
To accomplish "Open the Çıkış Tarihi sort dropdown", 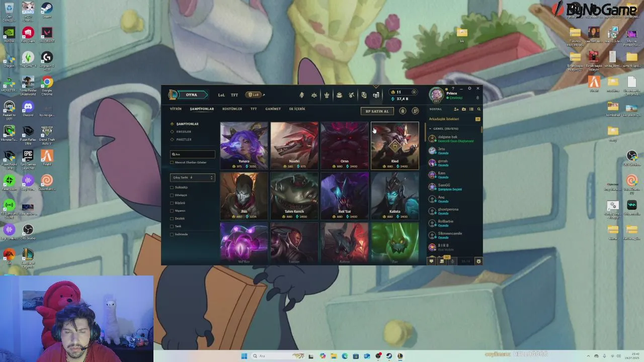I will pos(193,177).
